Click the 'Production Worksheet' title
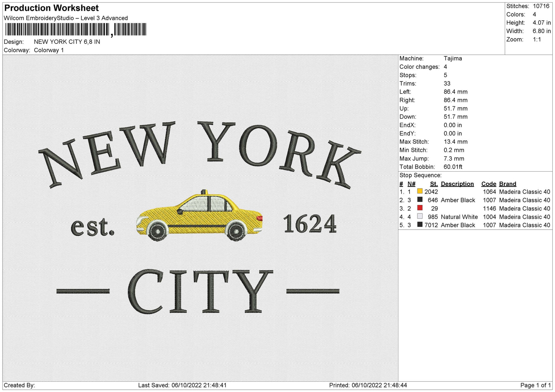The image size is (555, 392). tap(51, 8)
